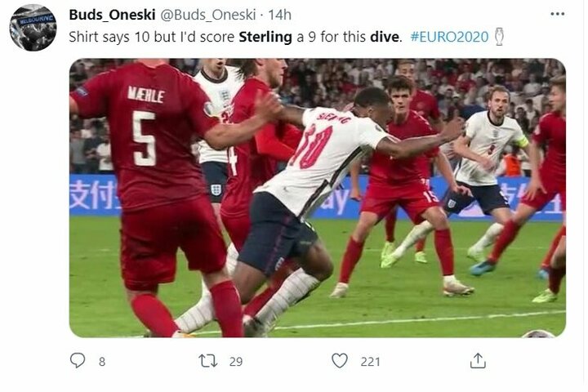Retweet this post using the retweet icon
The image size is (588, 392).
coord(207,361)
